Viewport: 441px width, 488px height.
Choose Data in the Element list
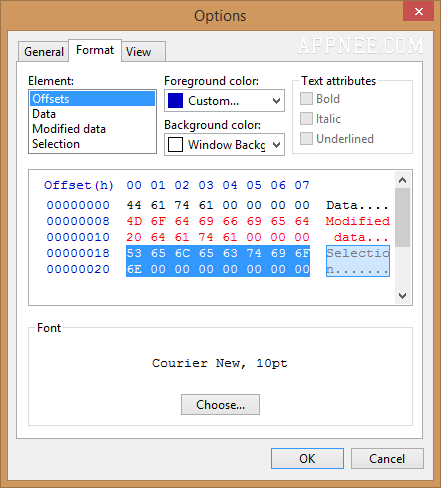(92, 114)
